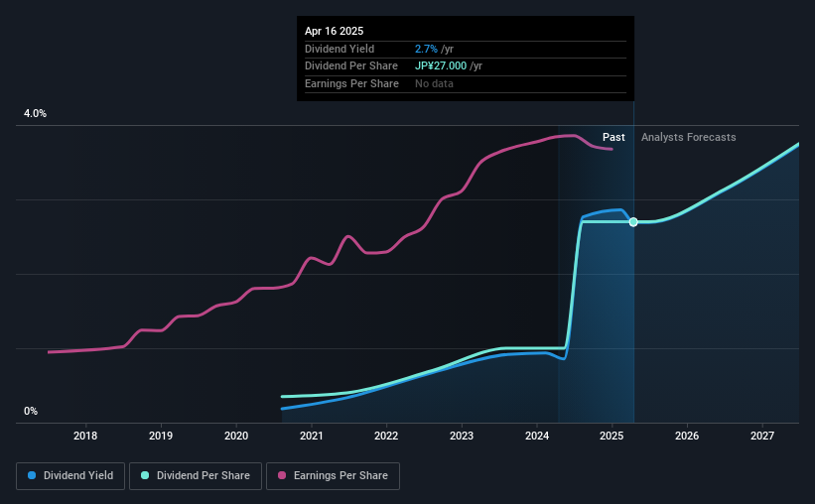Toggle the Earnings Per Share legend item
The image size is (815, 504).
333,476
